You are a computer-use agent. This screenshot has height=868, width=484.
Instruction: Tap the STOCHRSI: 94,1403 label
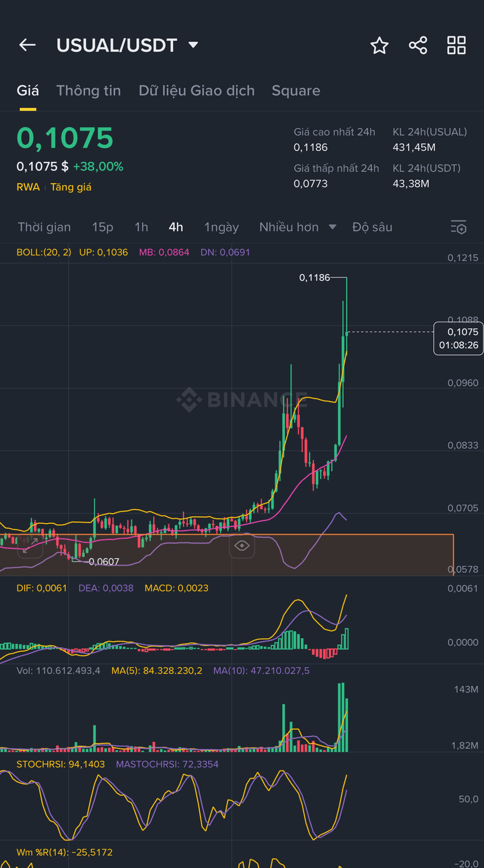[x=61, y=764]
